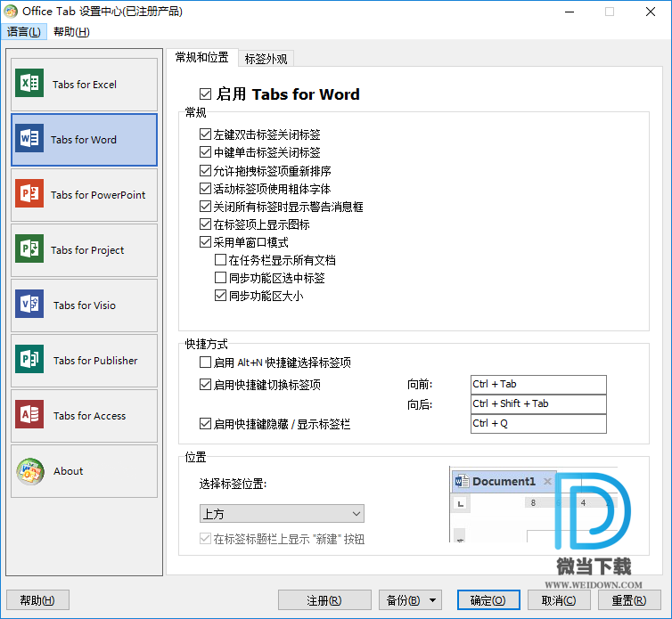Toggle 活动标签项使用粗体字体
The width and height of the screenshot is (672, 619).
click(205, 189)
